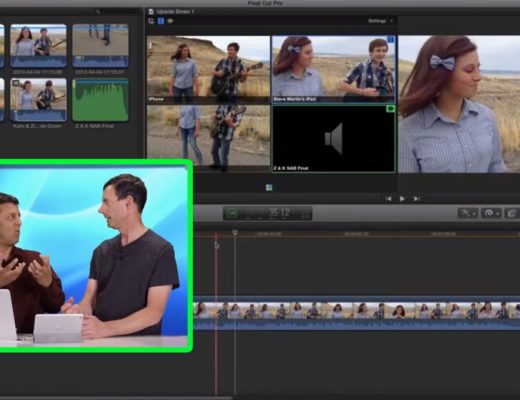The width and height of the screenshot is (520, 400).
Task: Click the search magnifier in the browser
Action: pyautogui.click(x=98, y=12)
